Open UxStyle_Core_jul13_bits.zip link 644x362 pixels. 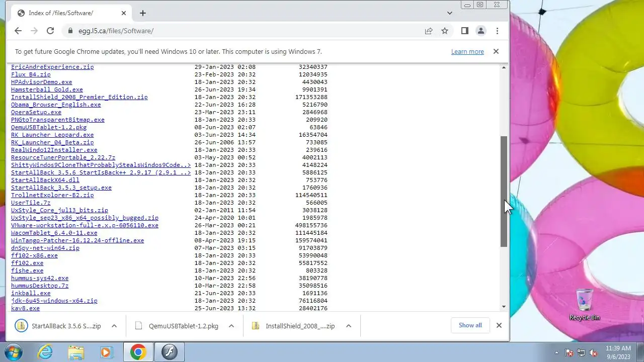pyautogui.click(x=59, y=210)
